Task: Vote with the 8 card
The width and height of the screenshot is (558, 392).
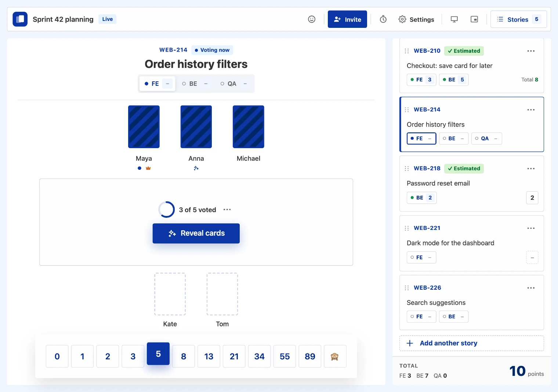Action: coord(184,356)
